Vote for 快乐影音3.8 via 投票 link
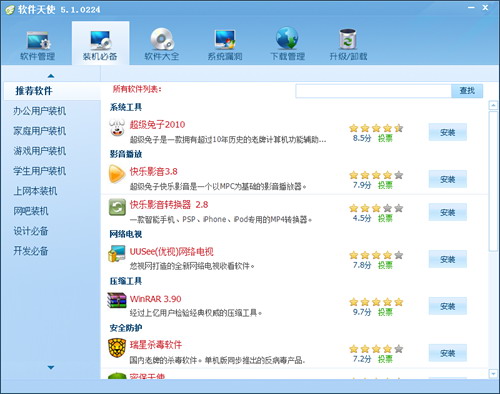This screenshot has width=500, height=394. coord(385,185)
